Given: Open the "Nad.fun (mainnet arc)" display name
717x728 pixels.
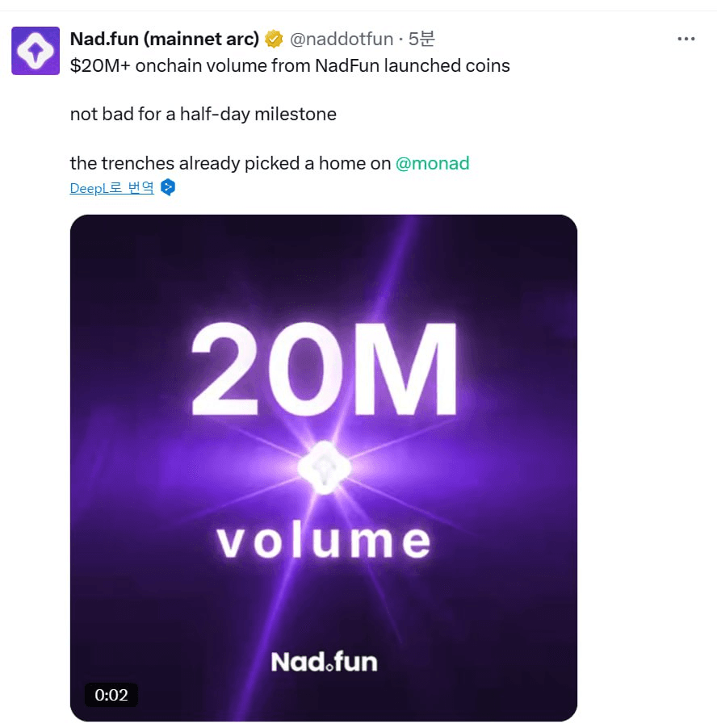Looking at the screenshot, I should (165, 39).
